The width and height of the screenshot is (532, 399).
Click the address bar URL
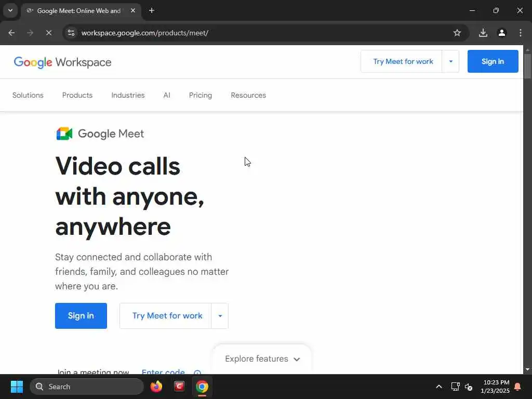(145, 33)
